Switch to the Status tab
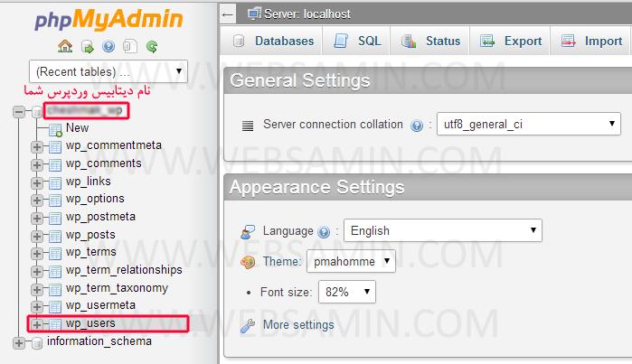The height and width of the screenshot is (364, 632). coord(430,41)
